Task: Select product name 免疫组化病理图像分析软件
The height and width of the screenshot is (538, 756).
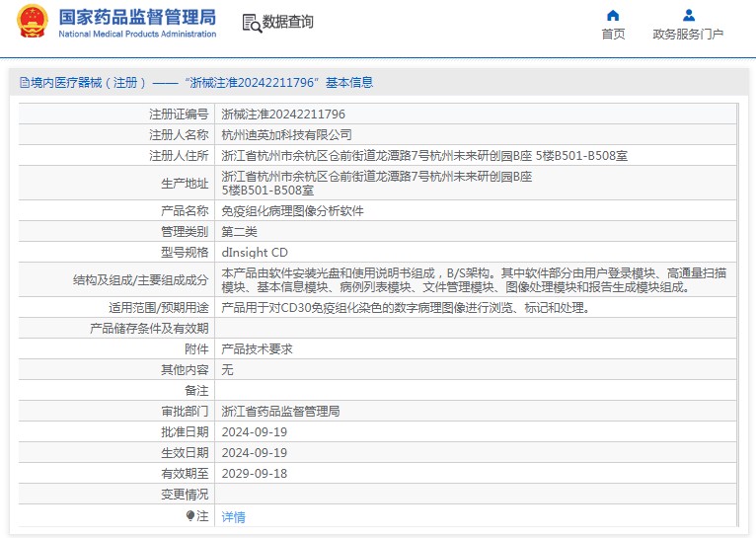Action: click(292, 211)
